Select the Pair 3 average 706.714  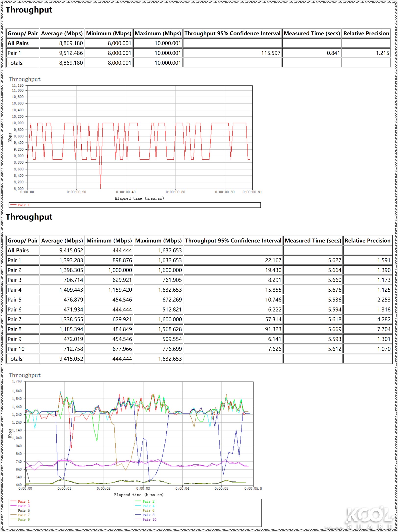(x=73, y=280)
